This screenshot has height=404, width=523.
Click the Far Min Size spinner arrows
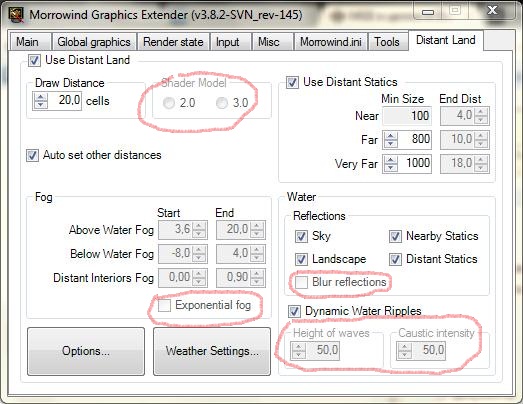(391, 139)
